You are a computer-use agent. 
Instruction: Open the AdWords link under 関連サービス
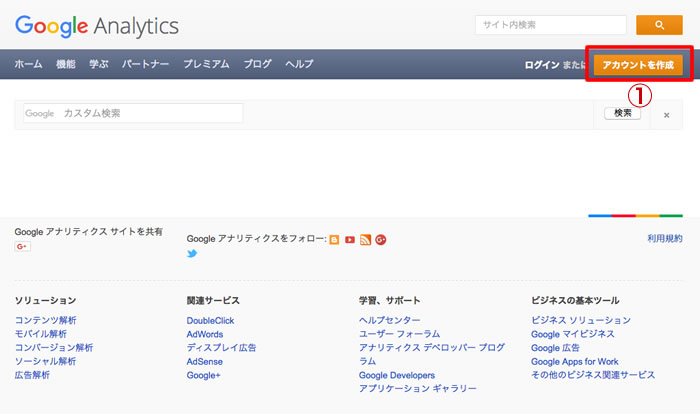[x=205, y=334]
